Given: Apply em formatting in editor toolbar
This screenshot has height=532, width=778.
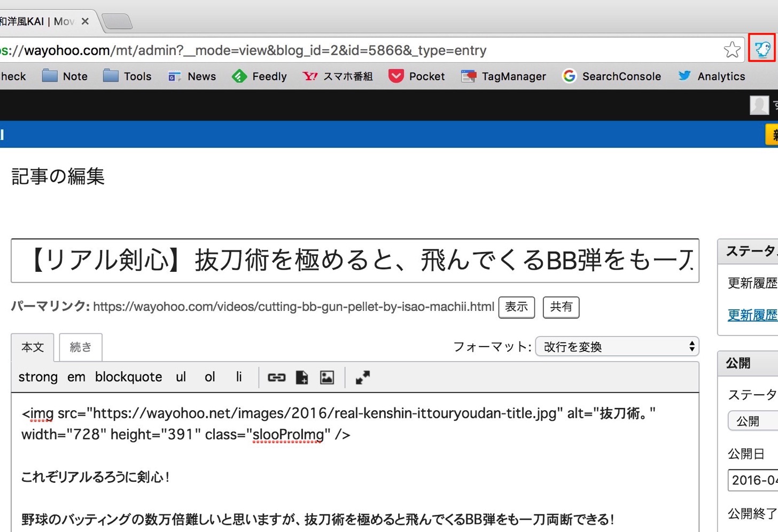Looking at the screenshot, I should point(76,377).
